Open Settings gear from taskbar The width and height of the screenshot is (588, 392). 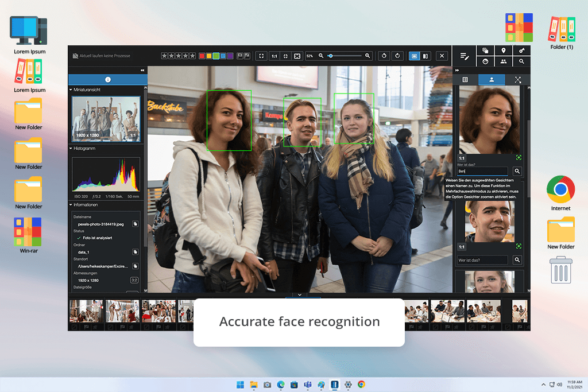pyautogui.click(x=348, y=385)
